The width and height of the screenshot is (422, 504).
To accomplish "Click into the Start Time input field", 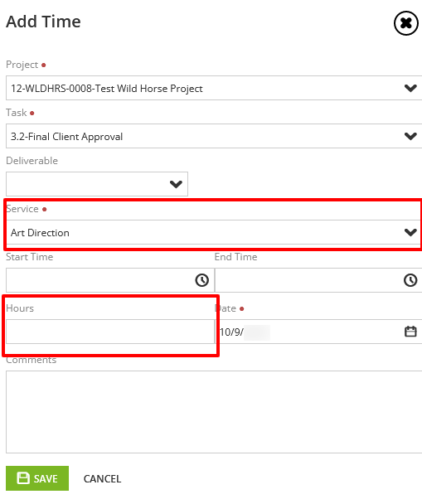I will tap(110, 280).
